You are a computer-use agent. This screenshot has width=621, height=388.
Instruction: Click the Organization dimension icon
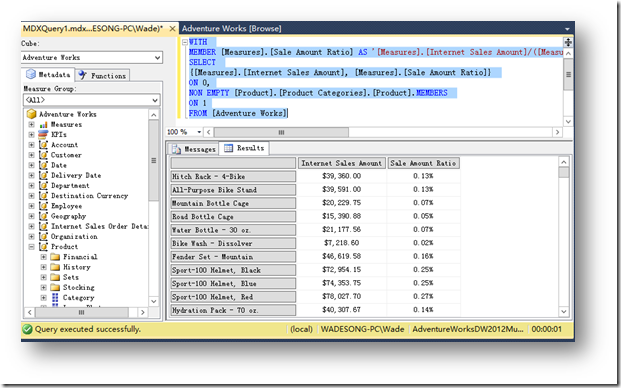tap(43, 236)
